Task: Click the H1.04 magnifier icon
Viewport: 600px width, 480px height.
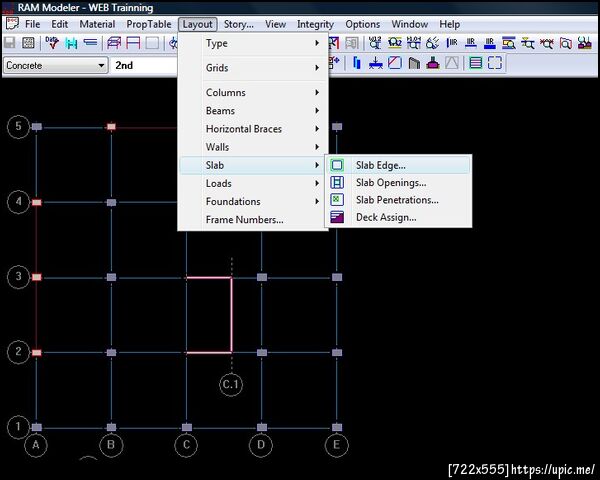Action: click(413, 43)
